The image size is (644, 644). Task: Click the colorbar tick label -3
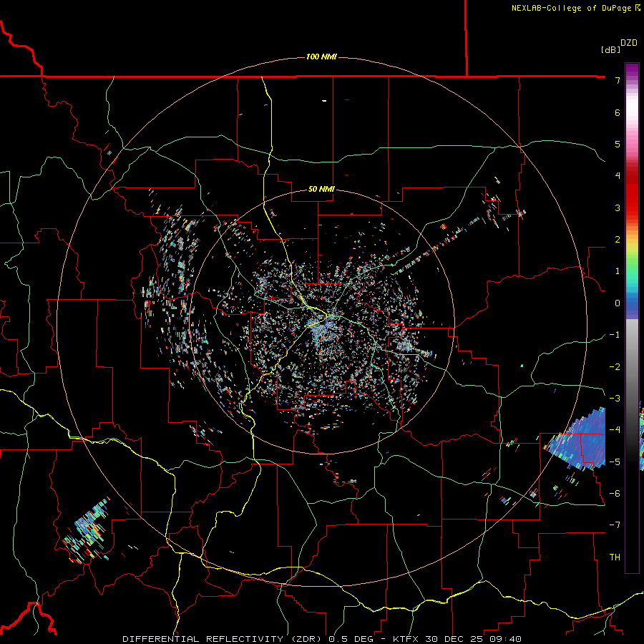point(615,399)
